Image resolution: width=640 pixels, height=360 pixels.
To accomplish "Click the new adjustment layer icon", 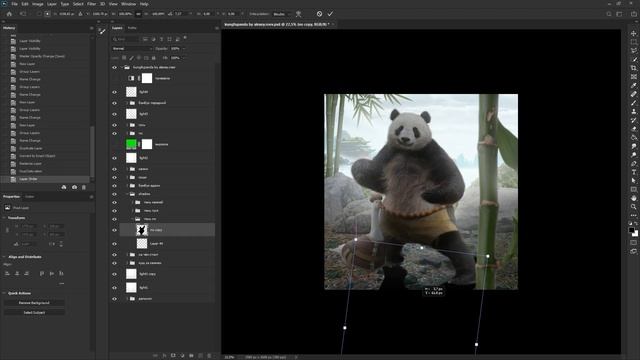I will click(x=182, y=356).
